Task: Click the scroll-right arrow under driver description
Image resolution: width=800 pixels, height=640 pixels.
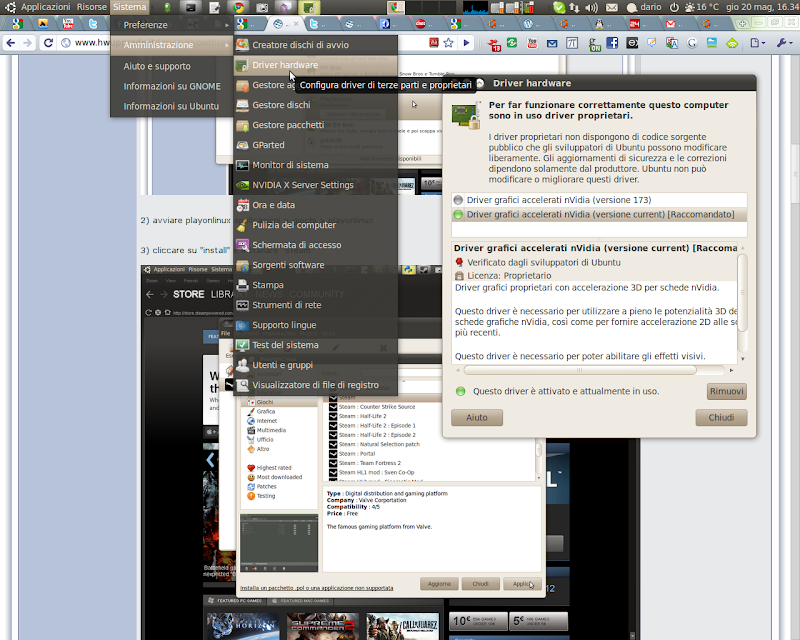Action: click(731, 370)
